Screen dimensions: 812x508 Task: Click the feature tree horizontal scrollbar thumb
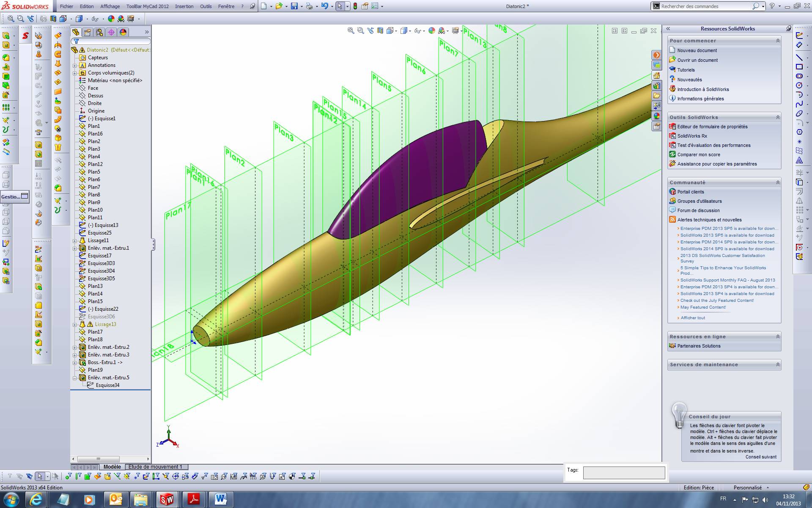pos(98,459)
